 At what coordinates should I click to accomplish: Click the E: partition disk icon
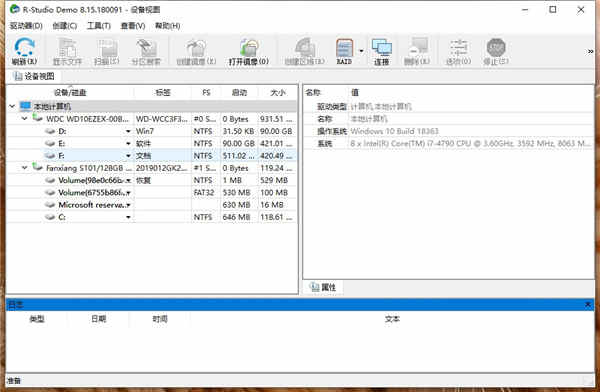point(50,144)
